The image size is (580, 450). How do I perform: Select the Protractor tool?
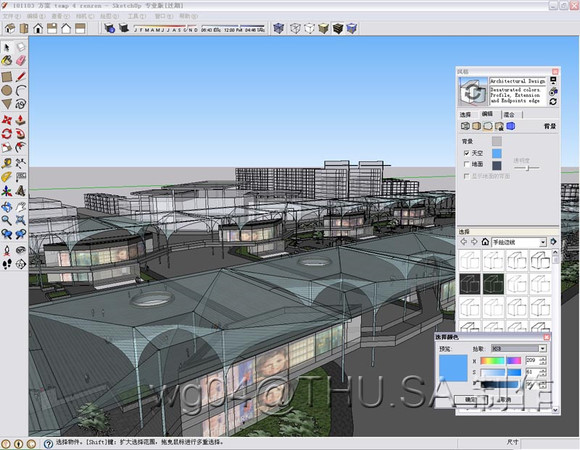click(x=7, y=177)
